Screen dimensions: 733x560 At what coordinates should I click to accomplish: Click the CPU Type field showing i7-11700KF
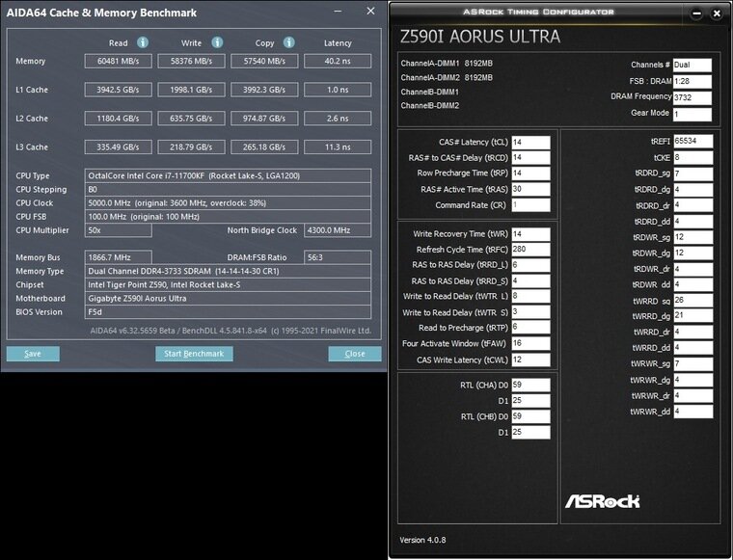point(228,175)
